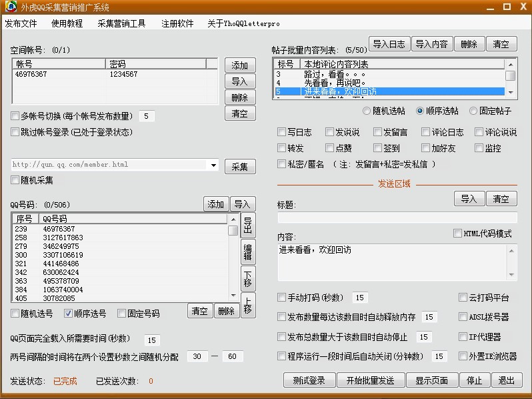Click QQ list scrollbar down arrow
The width and height of the screenshot is (532, 399).
coord(233,296)
